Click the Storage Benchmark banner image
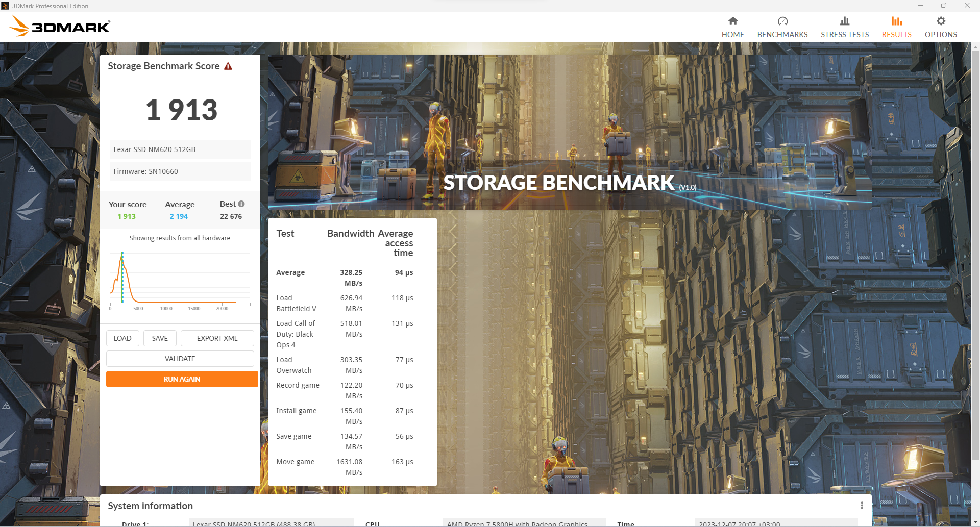Viewport: 980px width, 527px height. [570, 132]
